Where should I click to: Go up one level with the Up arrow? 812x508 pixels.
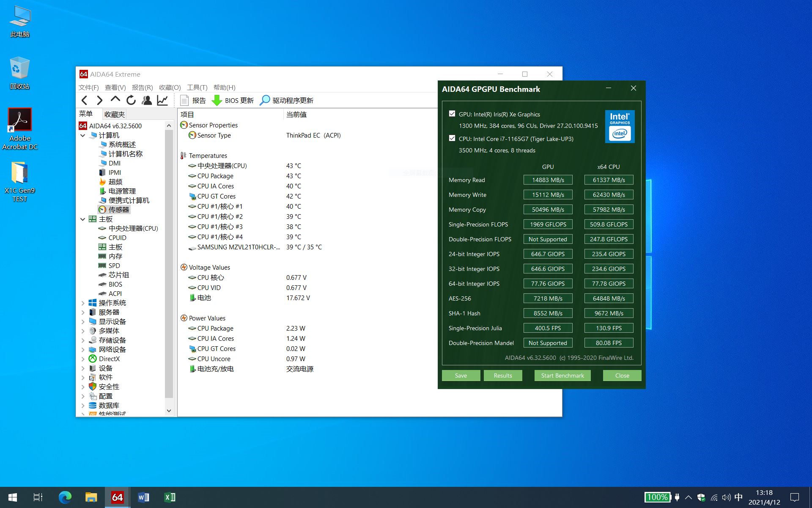tap(115, 100)
